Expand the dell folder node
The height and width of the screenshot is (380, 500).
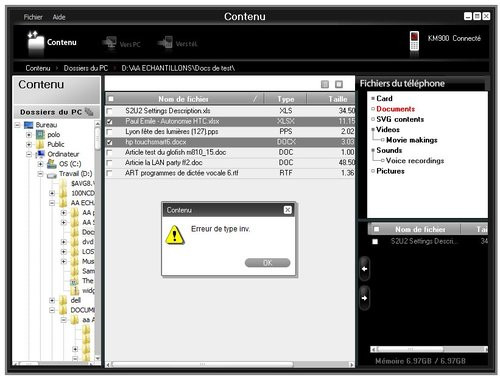tap(52, 300)
